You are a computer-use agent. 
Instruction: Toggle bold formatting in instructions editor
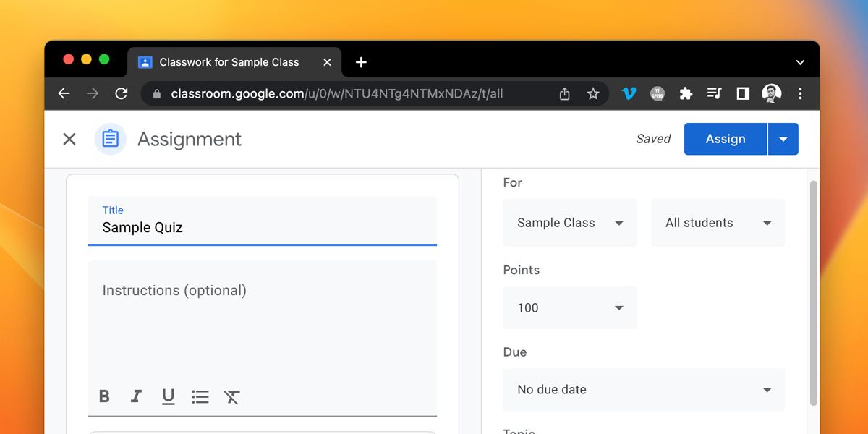coord(103,396)
